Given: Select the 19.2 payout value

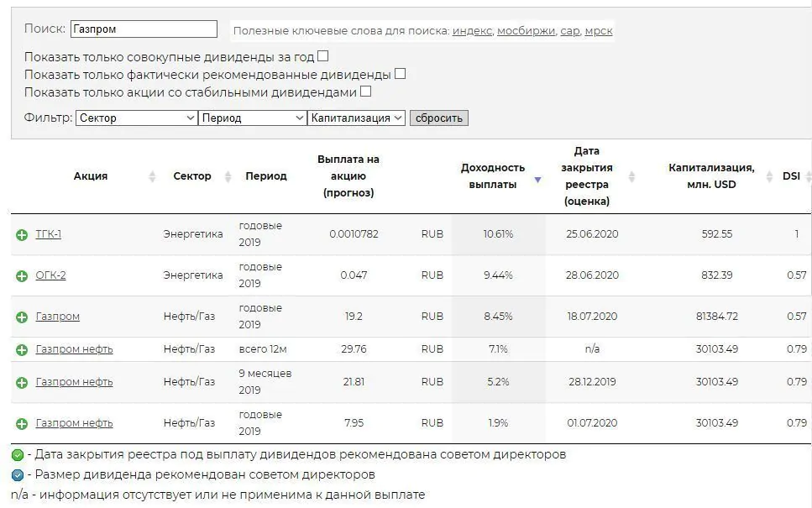Looking at the screenshot, I should (x=354, y=317).
